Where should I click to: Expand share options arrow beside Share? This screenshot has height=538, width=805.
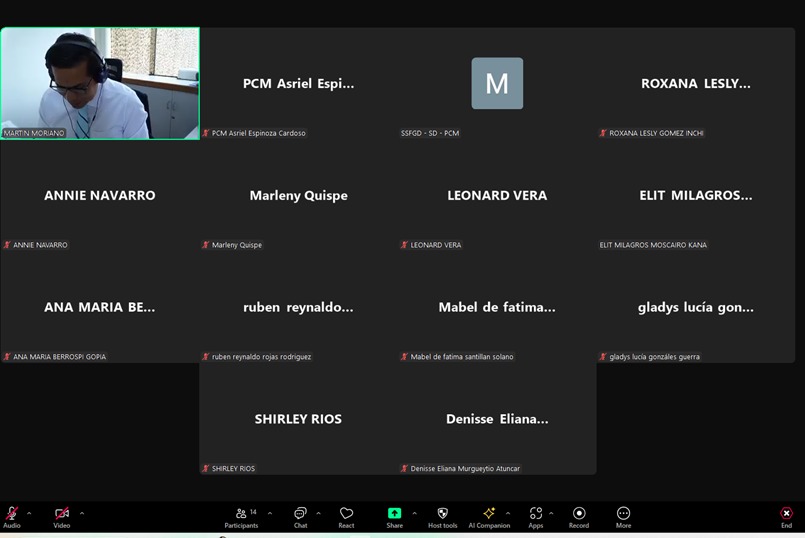click(414, 513)
